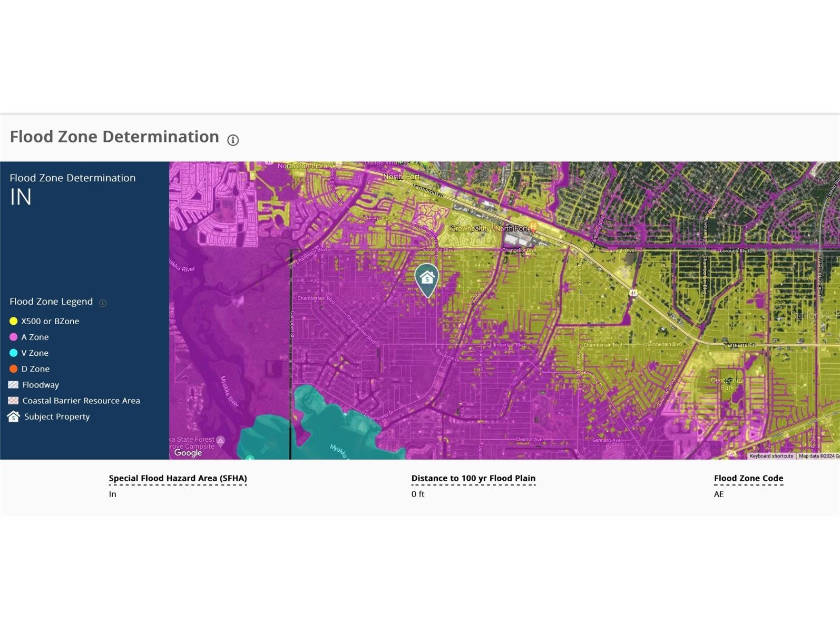Click the info icon beside Flood Zone Determination heading
This screenshot has width=840, height=630.
coord(233,140)
